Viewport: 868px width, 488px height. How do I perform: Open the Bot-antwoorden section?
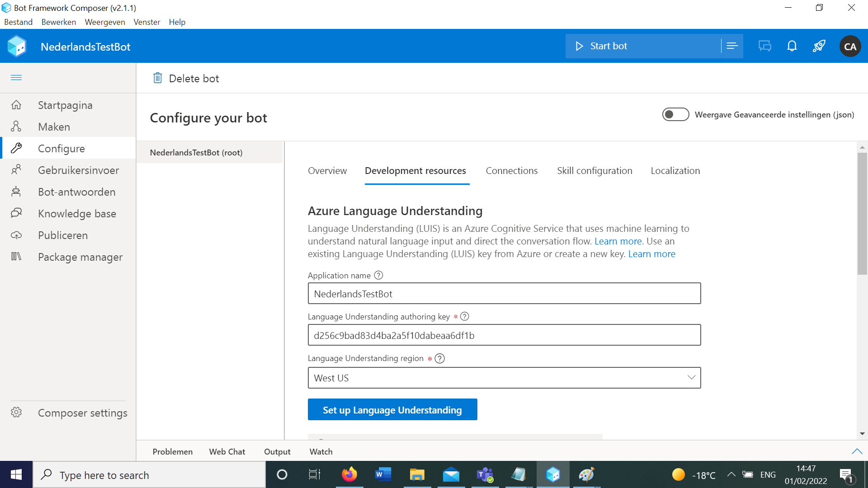click(x=76, y=192)
